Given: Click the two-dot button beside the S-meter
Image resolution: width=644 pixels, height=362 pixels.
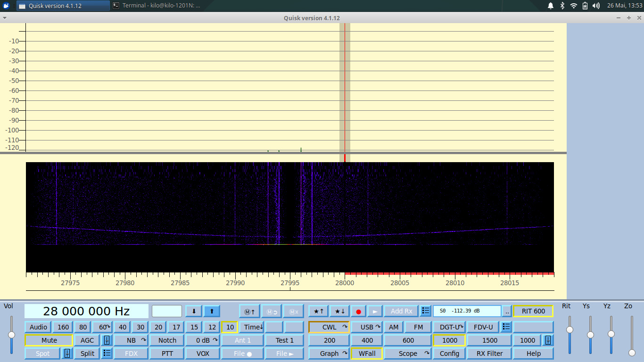Looking at the screenshot, I should (507, 311).
